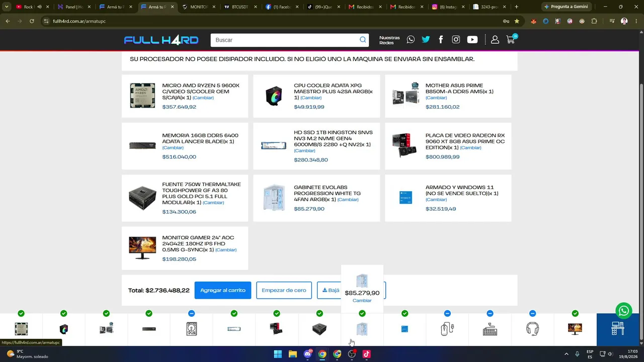Open the Instagram icon in the site header
Screen dimensions: 644x362
pyautogui.click(x=456, y=40)
